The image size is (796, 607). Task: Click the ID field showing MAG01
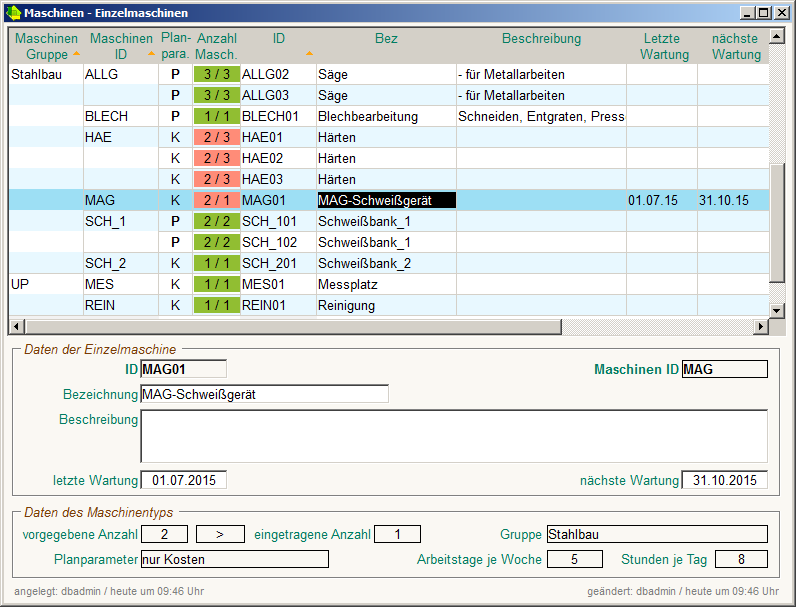click(183, 369)
